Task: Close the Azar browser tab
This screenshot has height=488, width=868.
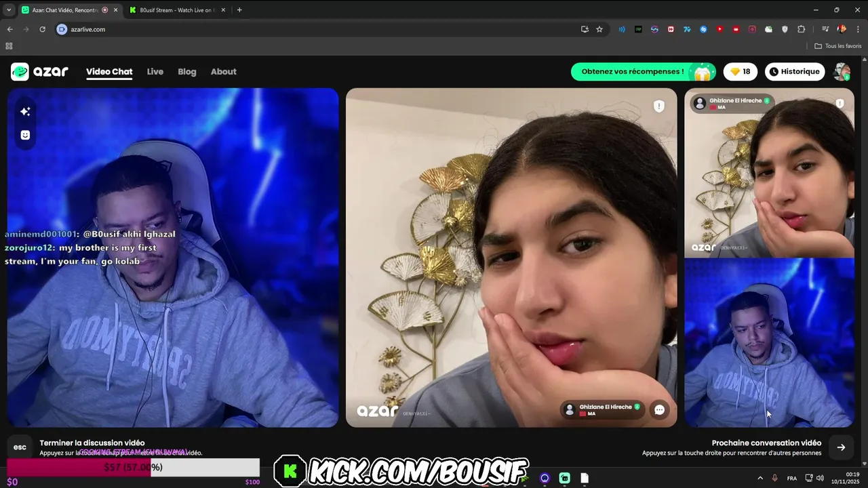Action: coord(116,10)
